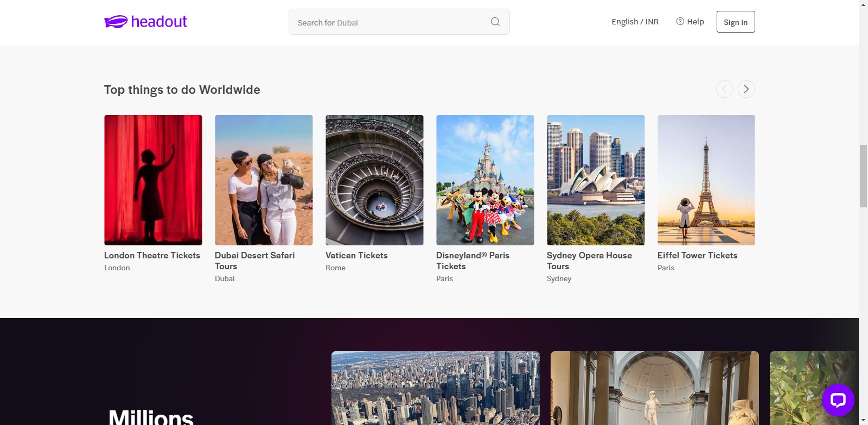This screenshot has height=425, width=868.
Task: Select the Eiffel Tower Tickets image
Action: tap(706, 180)
